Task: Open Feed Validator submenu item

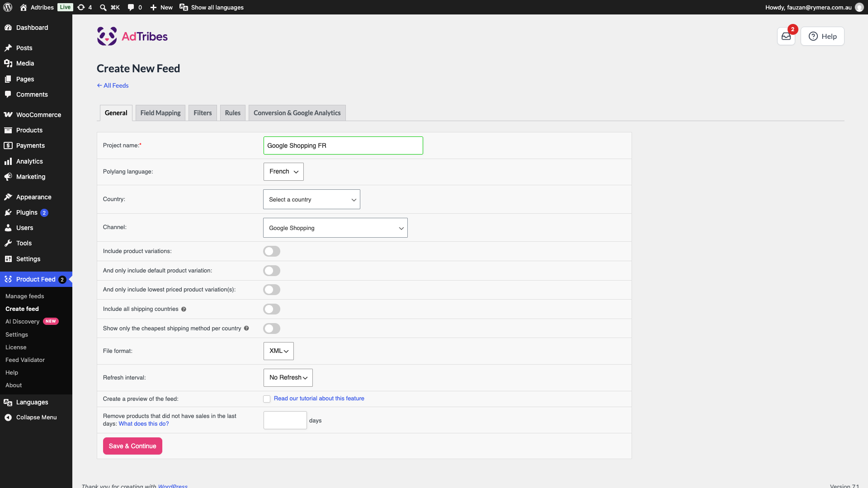Action: (25, 360)
